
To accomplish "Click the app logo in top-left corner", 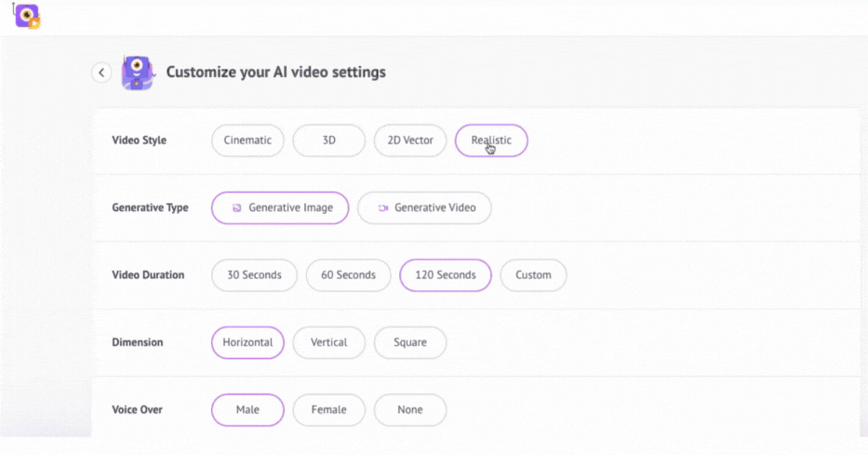I will [27, 16].
